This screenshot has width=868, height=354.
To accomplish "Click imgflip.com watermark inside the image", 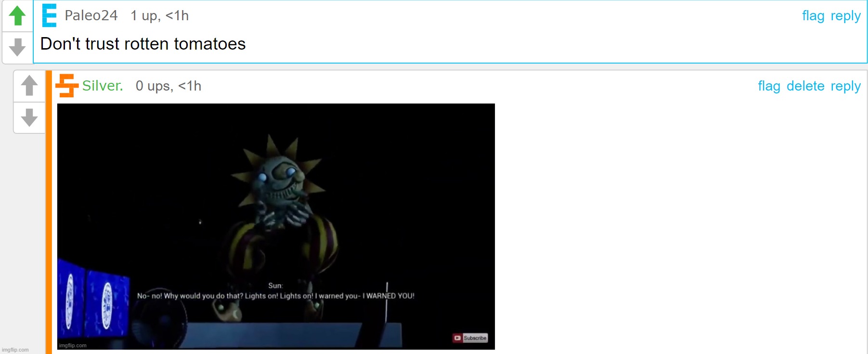I will pyautogui.click(x=73, y=345).
